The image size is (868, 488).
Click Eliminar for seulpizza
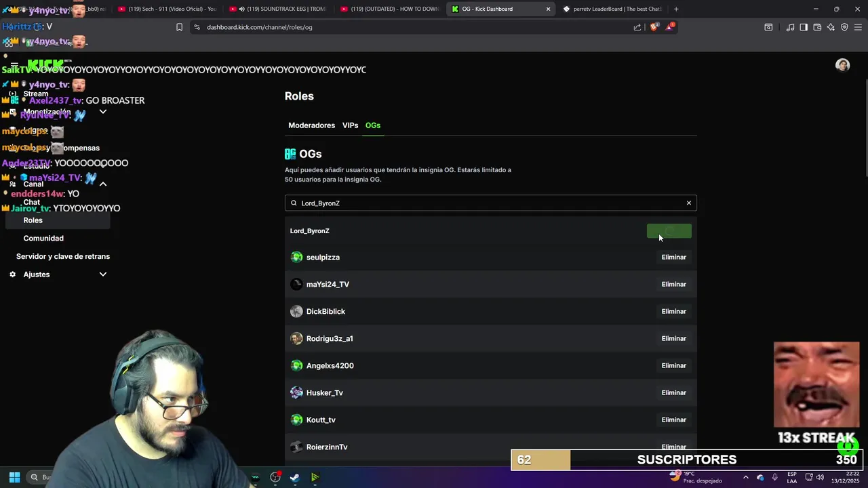673,258
